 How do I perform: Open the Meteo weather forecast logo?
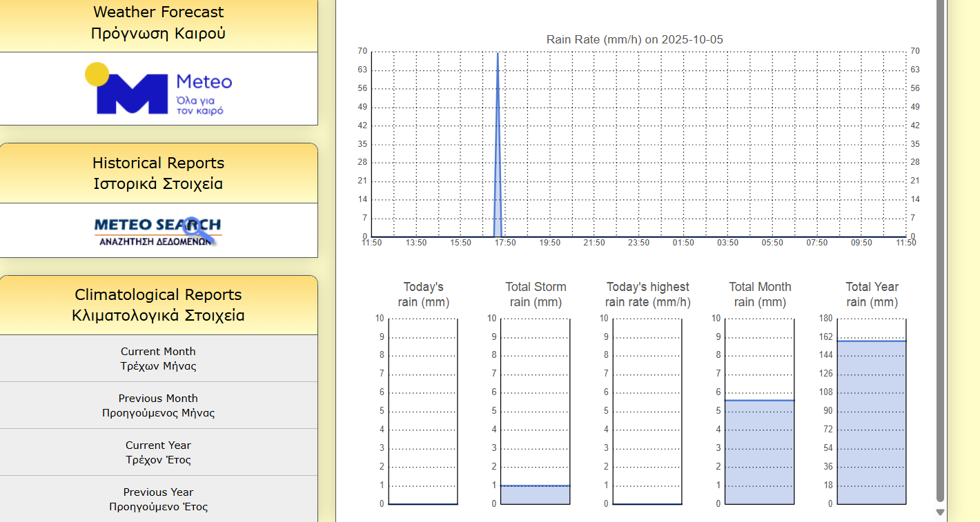point(159,89)
